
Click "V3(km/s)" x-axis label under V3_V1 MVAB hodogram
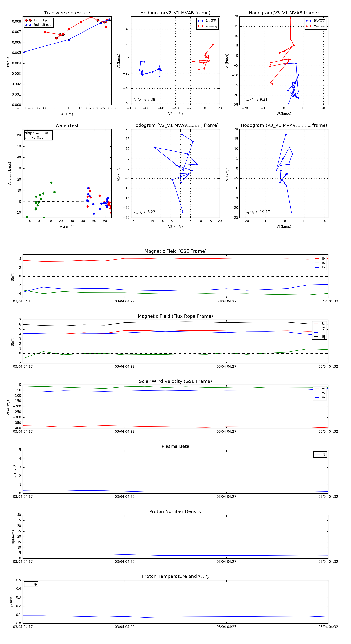pyautogui.click(x=284, y=114)
